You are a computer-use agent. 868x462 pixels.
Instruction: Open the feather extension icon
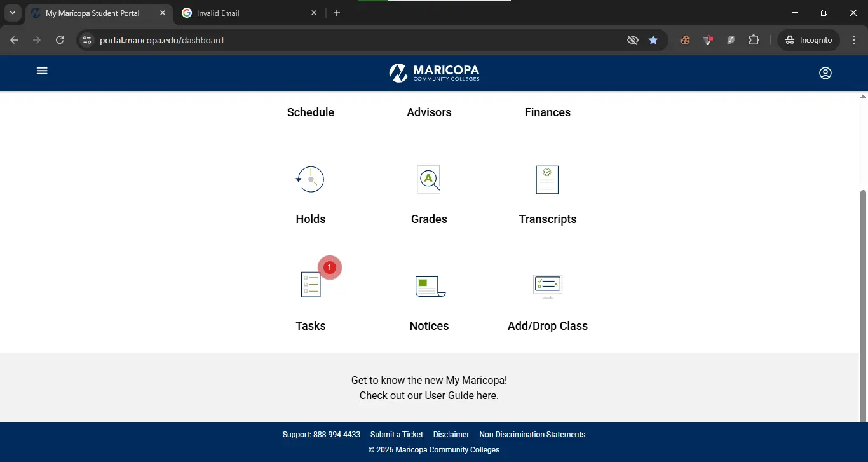[x=731, y=40]
